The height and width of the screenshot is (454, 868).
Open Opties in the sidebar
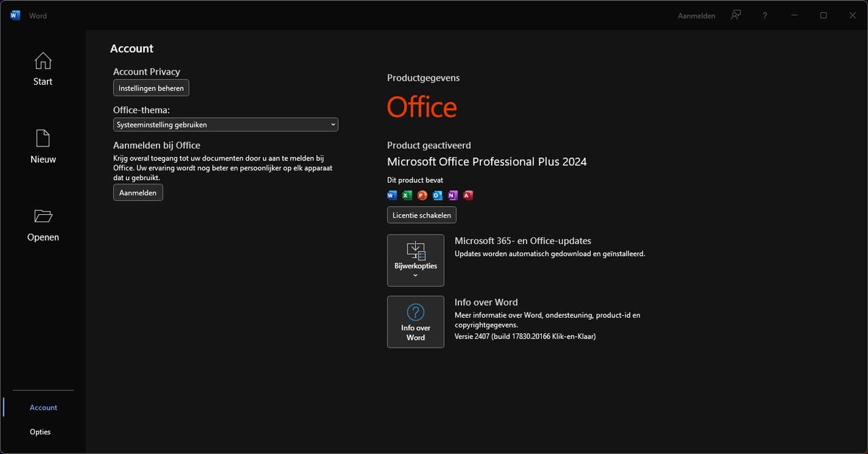pos(41,432)
